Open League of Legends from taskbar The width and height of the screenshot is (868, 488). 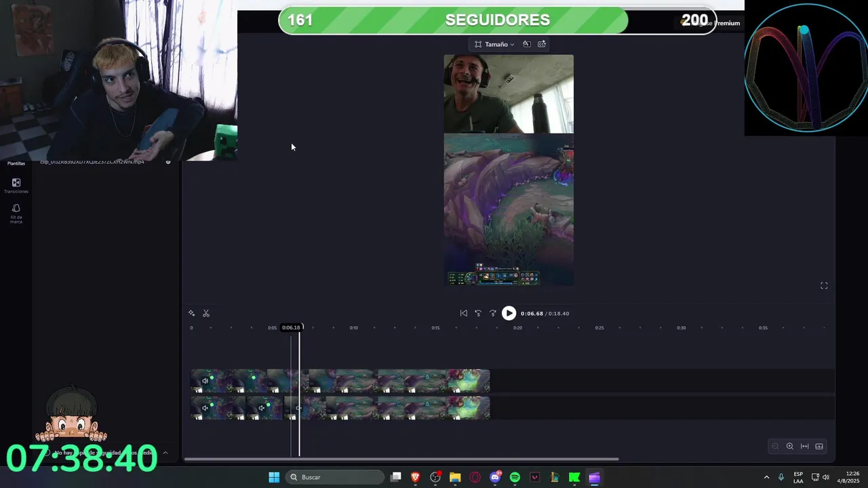click(x=554, y=477)
